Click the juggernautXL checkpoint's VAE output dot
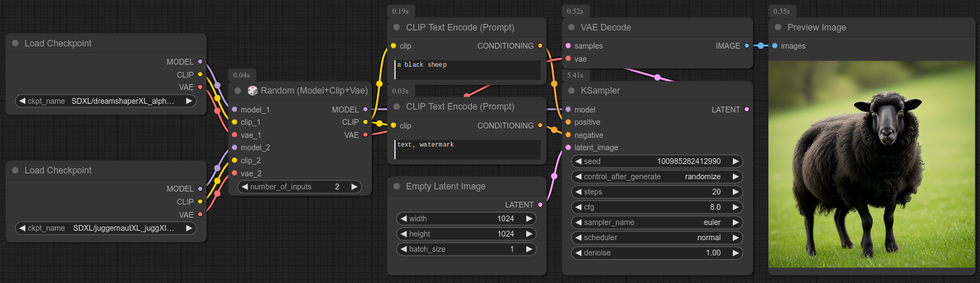Image resolution: width=980 pixels, height=283 pixels. (201, 214)
